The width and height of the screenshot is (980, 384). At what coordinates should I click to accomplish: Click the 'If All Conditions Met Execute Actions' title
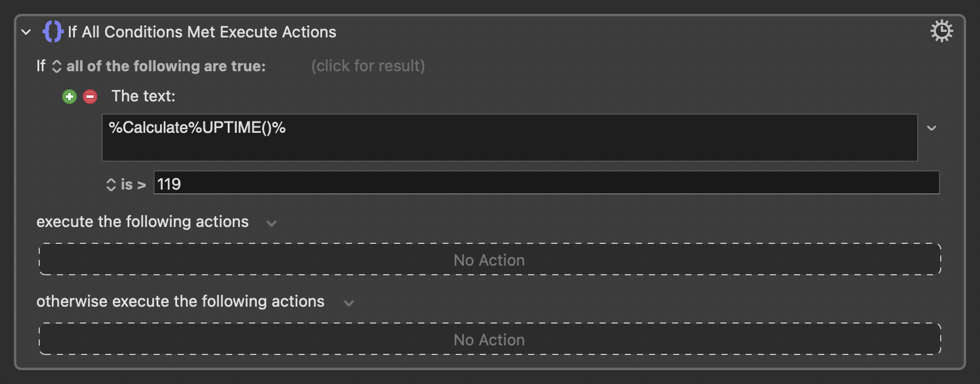click(x=202, y=32)
